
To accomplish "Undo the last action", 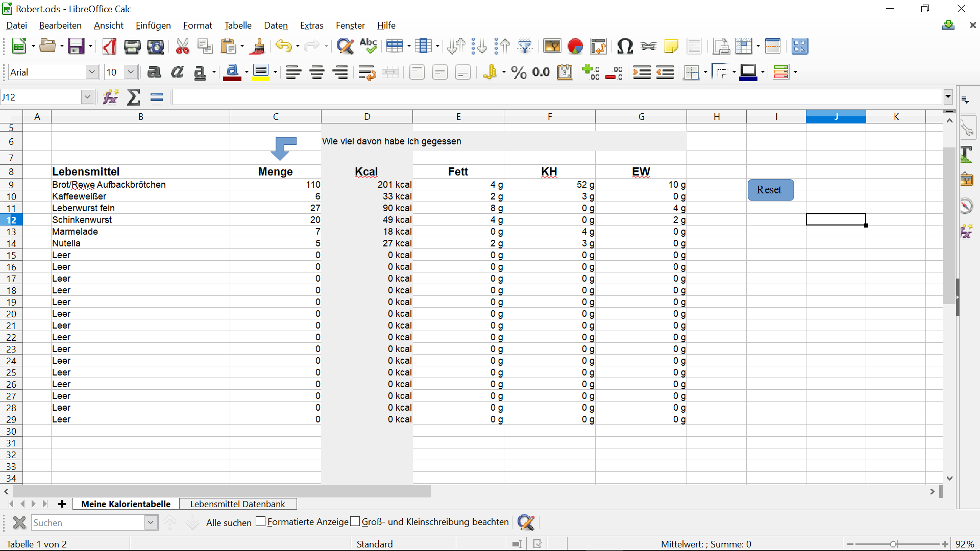I will point(283,46).
